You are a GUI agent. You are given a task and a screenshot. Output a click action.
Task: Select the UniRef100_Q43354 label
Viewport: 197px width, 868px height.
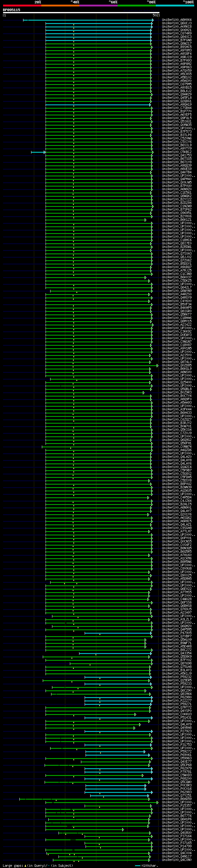tap(176, 653)
